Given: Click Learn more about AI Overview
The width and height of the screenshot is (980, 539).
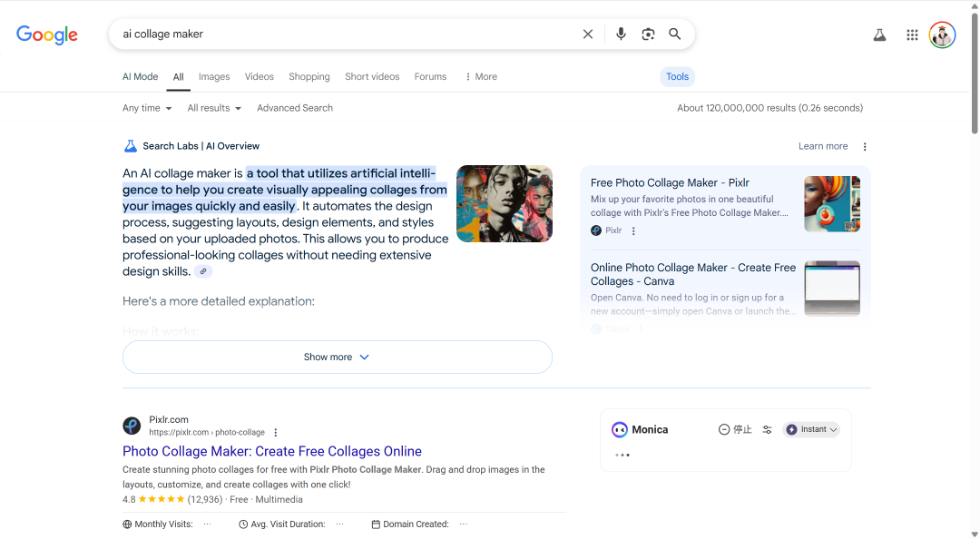Looking at the screenshot, I should pos(823,146).
